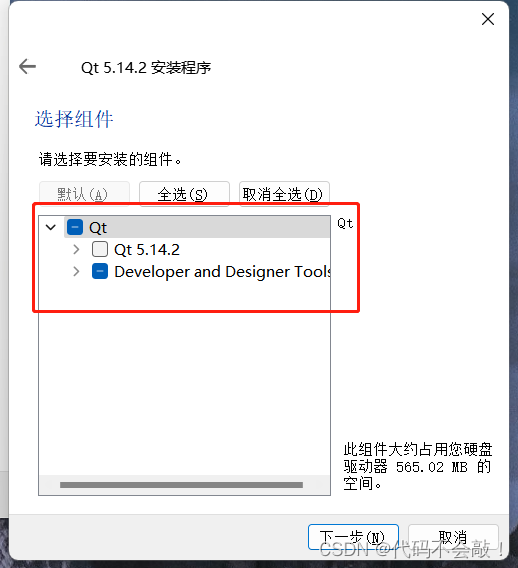518x568 pixels.
Task: Collapse the Qt root tree node
Action: pos(51,227)
